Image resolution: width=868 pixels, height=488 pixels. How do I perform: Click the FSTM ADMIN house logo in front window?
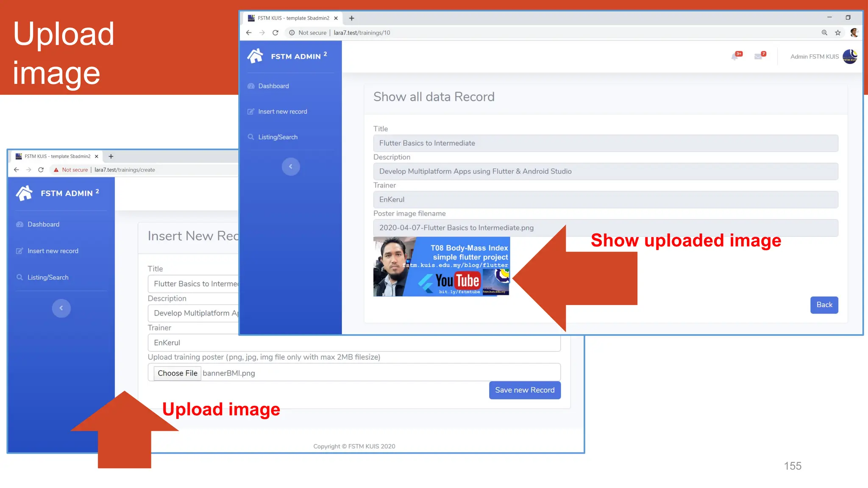coord(255,56)
